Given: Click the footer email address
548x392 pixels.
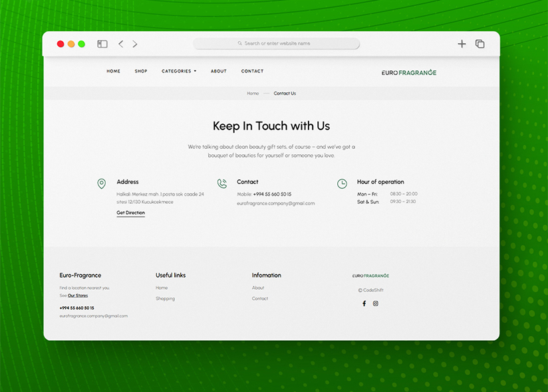Looking at the screenshot, I should pyautogui.click(x=94, y=316).
